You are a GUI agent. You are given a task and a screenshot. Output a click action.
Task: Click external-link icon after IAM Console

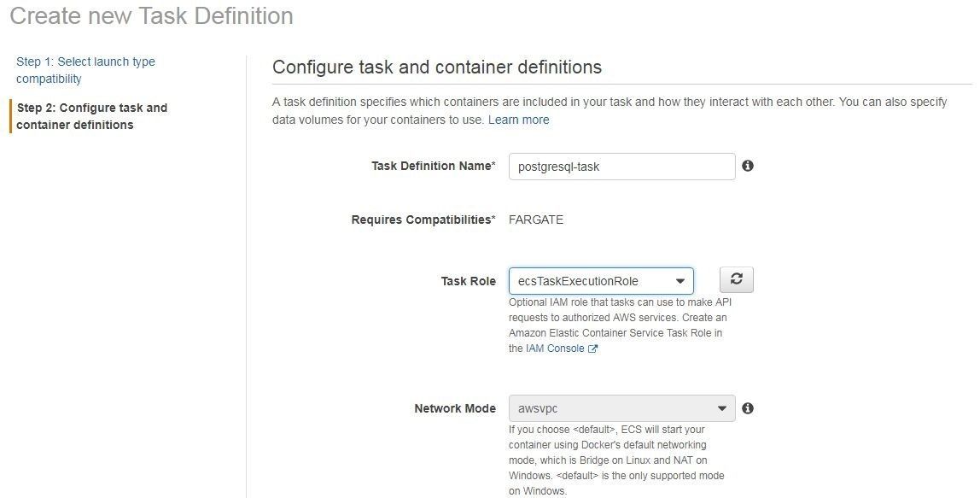coord(593,349)
